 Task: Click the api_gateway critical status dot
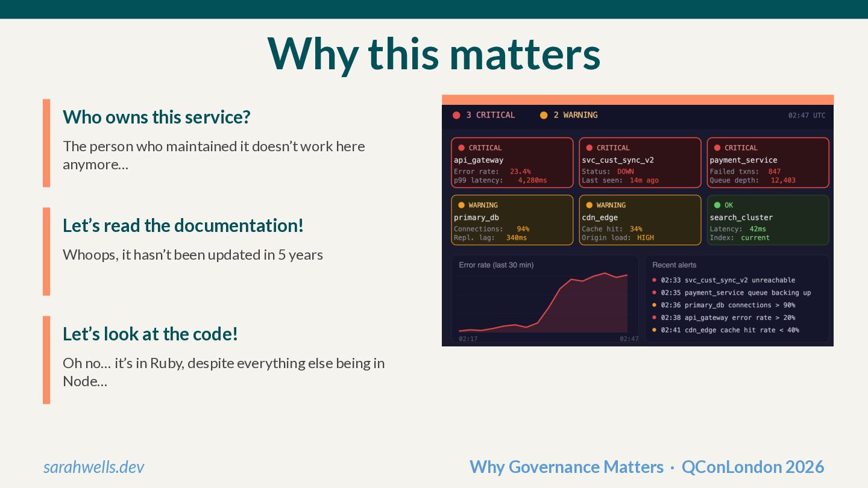461,148
